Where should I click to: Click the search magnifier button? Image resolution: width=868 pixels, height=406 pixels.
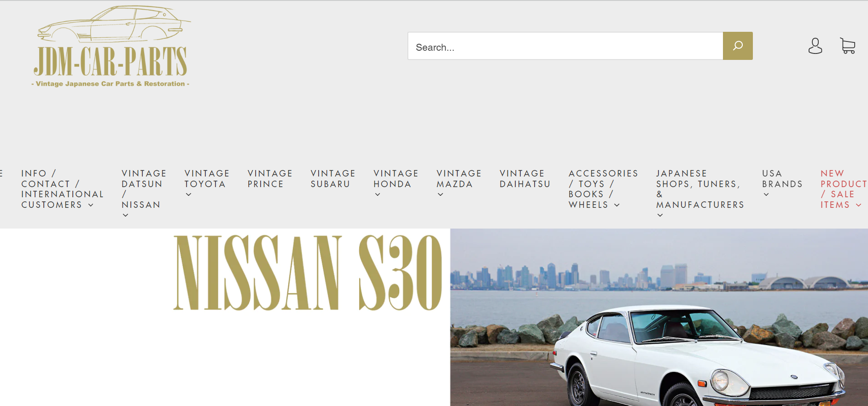point(738,46)
